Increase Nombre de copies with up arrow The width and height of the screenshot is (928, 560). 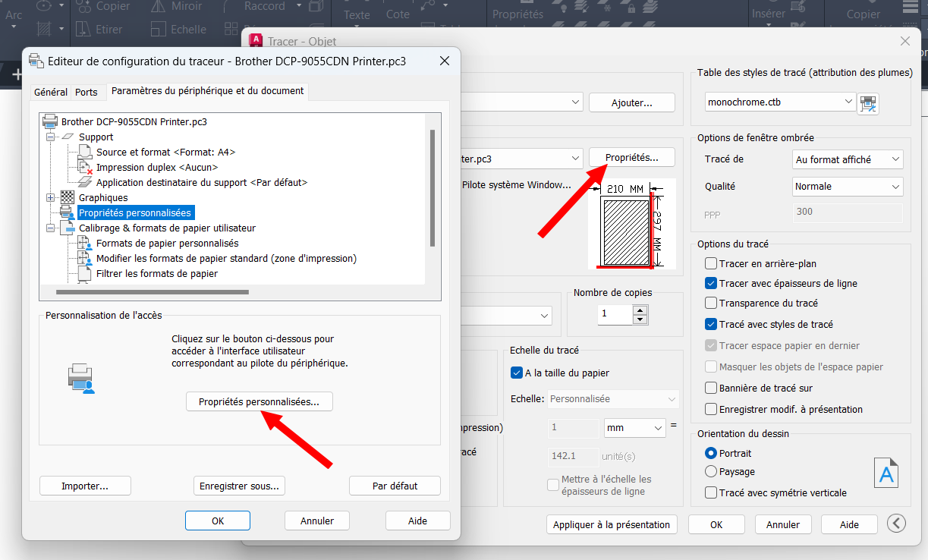[638, 310]
